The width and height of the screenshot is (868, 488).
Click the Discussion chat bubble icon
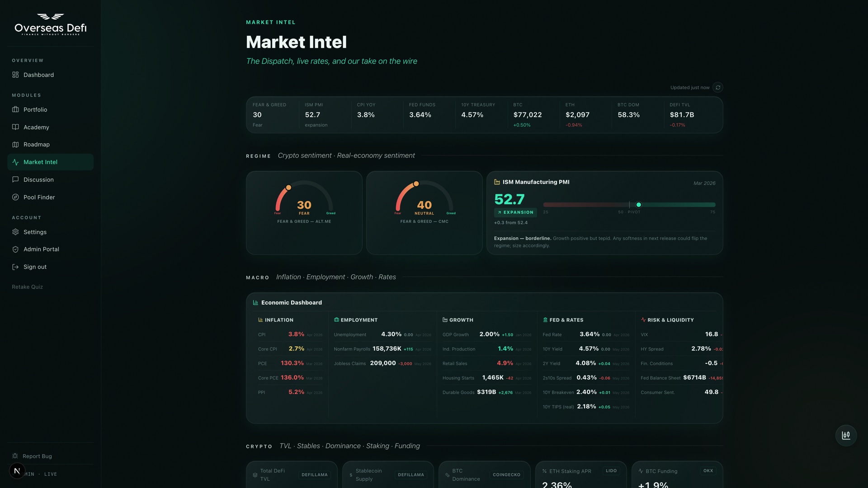(15, 179)
